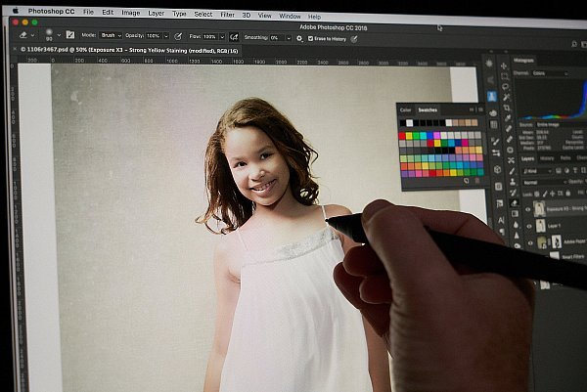Image resolution: width=587 pixels, height=392 pixels.
Task: Open the File menu
Action: [88, 12]
